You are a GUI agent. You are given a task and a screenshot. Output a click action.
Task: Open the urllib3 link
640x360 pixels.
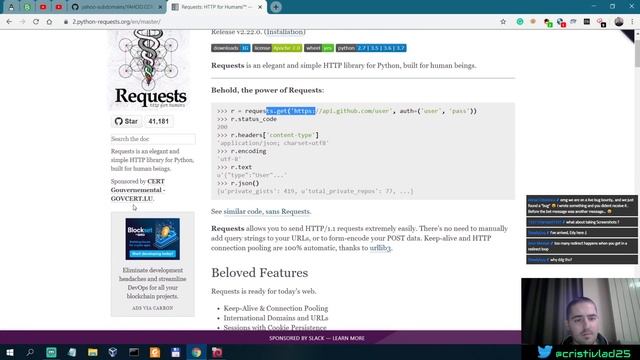(x=380, y=248)
